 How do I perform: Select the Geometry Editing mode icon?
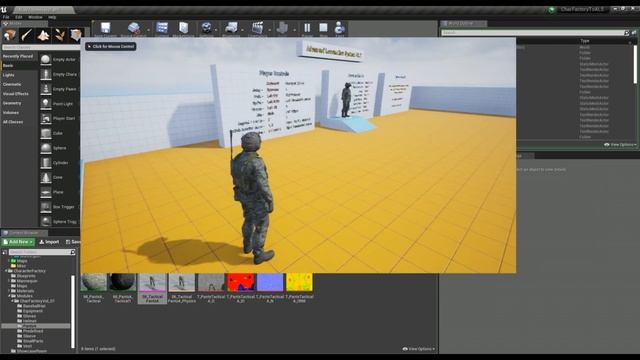[x=76, y=35]
